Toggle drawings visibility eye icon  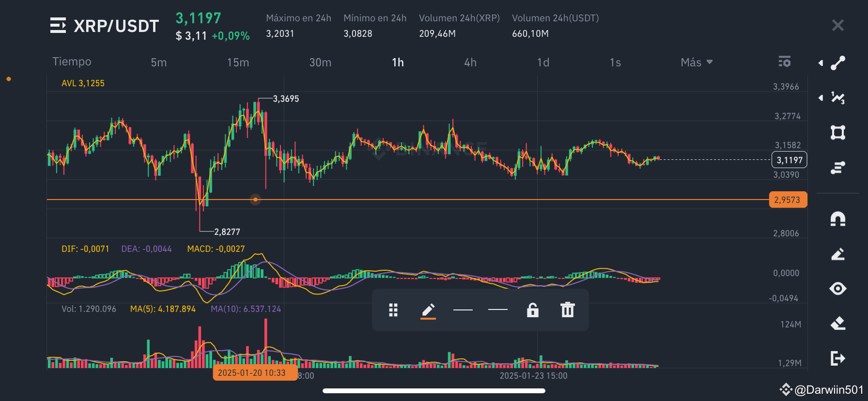[x=838, y=289]
